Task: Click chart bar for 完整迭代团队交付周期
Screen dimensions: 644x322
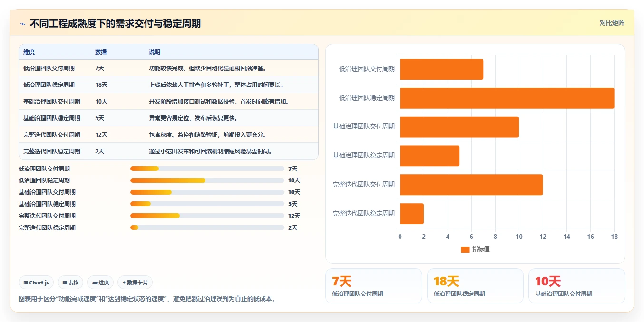Action: point(471,185)
